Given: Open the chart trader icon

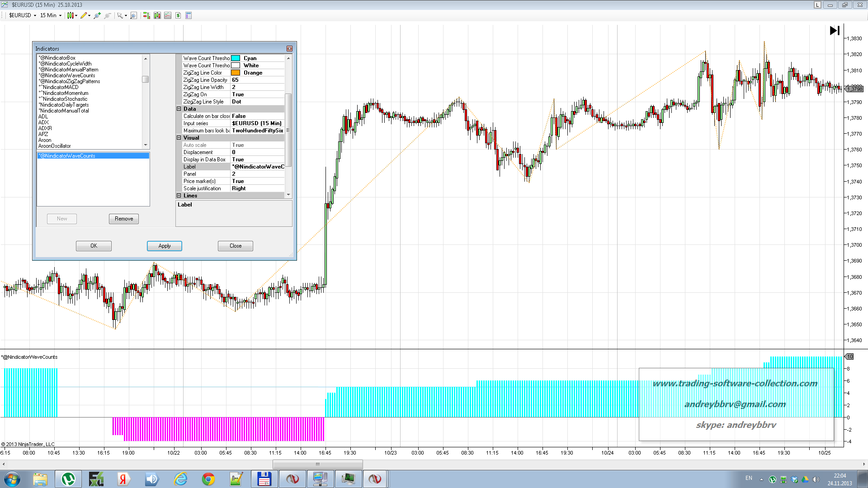Looking at the screenshot, I should [146, 15].
